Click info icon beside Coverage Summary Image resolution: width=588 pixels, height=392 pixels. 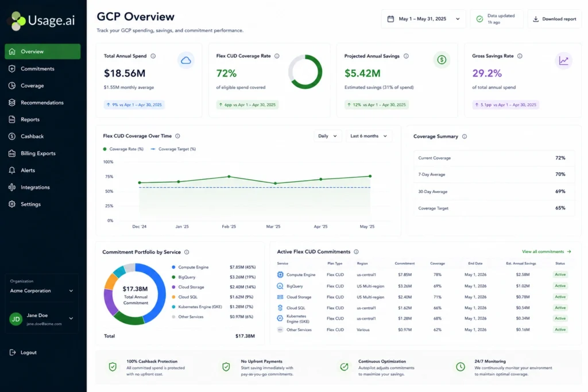465,137
